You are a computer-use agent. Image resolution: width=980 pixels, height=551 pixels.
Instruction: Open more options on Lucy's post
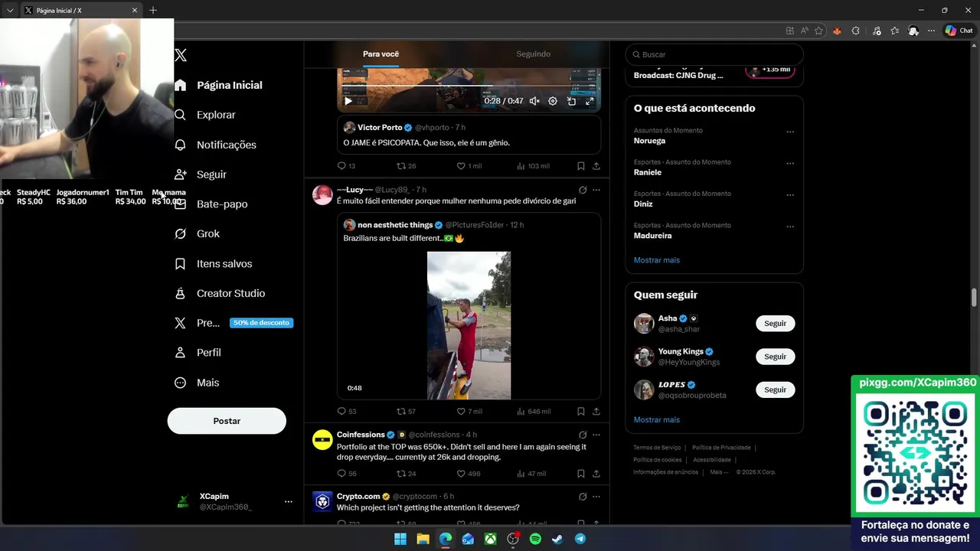[x=596, y=190]
